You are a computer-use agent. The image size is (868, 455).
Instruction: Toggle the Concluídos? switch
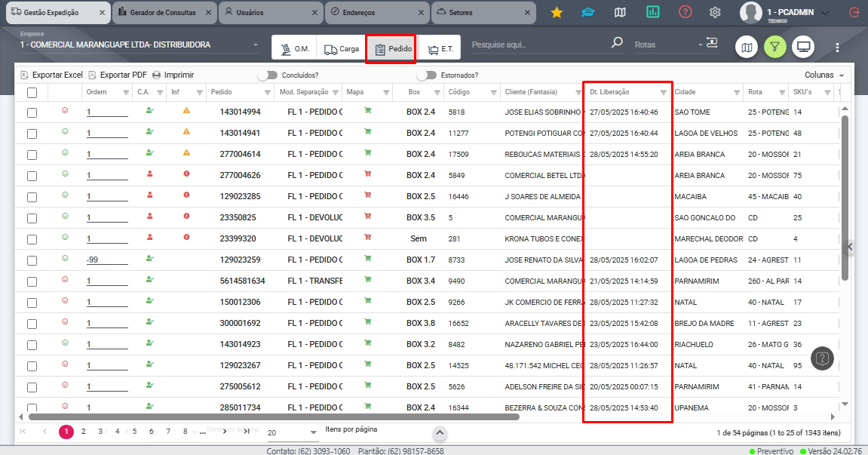coord(268,75)
